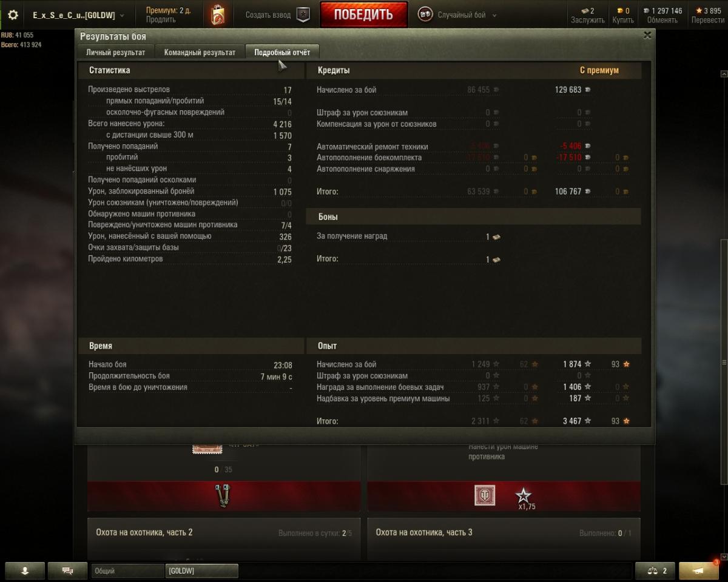Open the vehicle comparison scales icon
728x582 pixels.
pyautogui.click(x=655, y=570)
